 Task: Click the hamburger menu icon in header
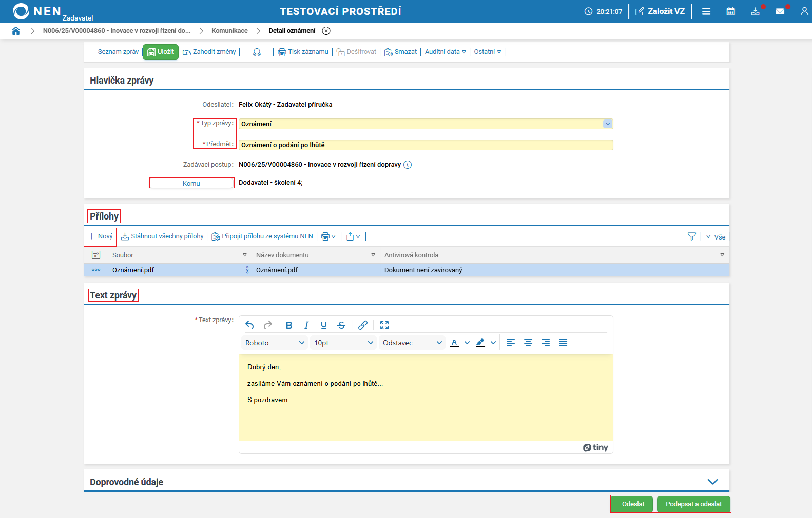tap(706, 11)
